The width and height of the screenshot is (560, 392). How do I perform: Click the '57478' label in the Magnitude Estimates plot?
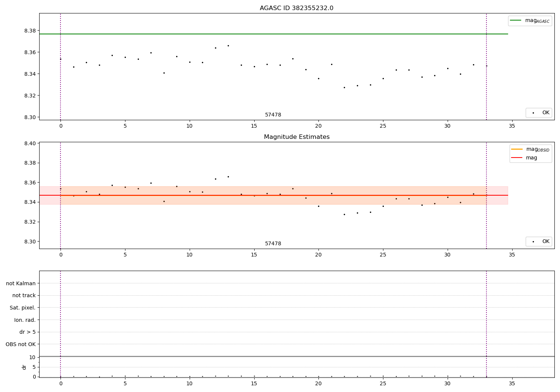pyautogui.click(x=273, y=244)
